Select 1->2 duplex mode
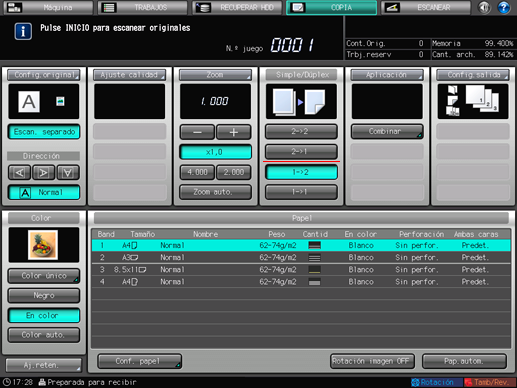The width and height of the screenshot is (517, 388). [x=301, y=172]
